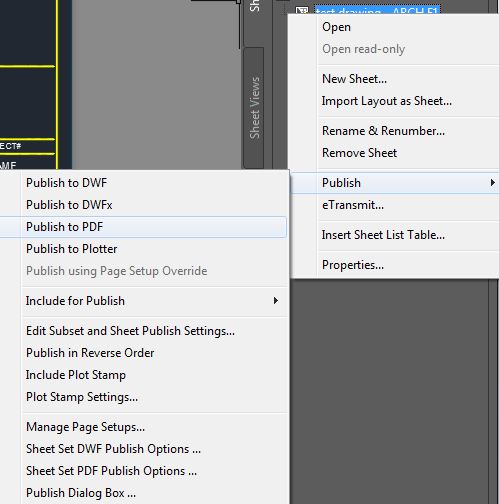Viewport: 499px width, 504px height.
Task: Expand Include for Publish submenu
Action: (143, 301)
